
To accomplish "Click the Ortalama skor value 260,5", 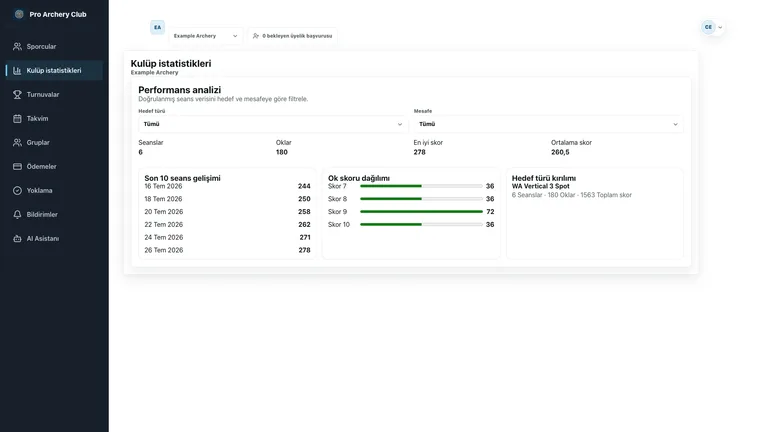I will pos(560,152).
